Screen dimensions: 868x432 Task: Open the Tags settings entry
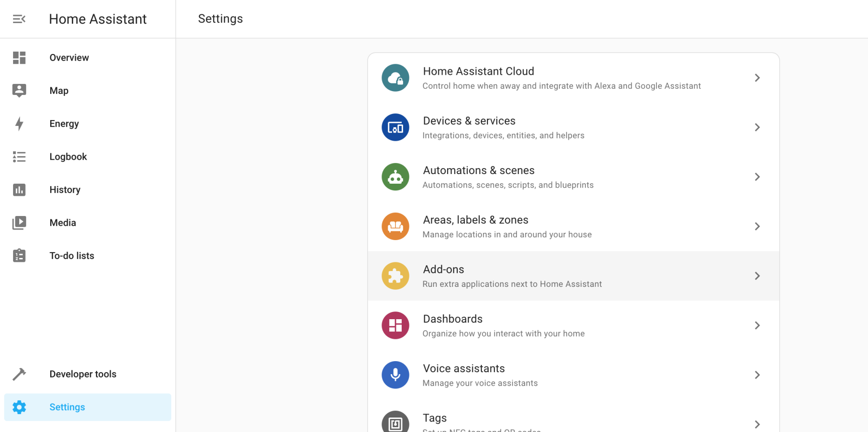tap(573, 416)
